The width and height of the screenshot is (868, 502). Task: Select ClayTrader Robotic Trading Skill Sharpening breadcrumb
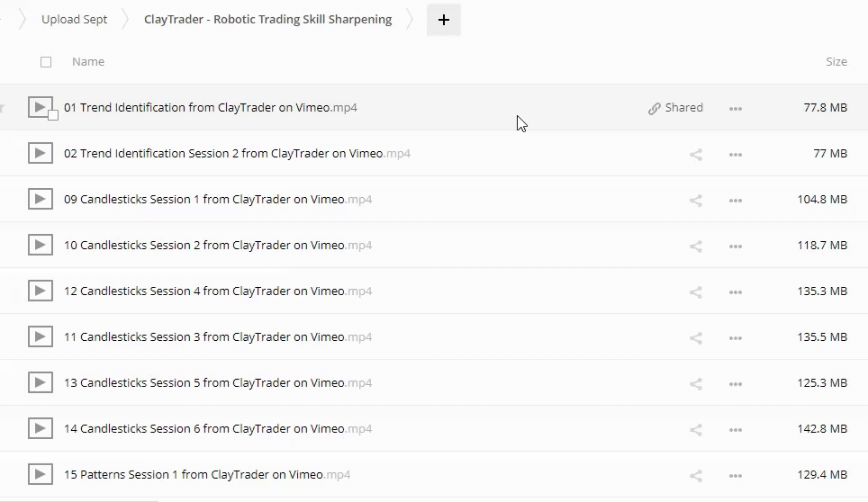pos(267,20)
